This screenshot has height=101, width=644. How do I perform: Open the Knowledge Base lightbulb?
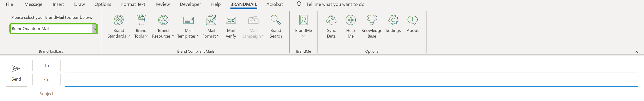tap(371, 20)
